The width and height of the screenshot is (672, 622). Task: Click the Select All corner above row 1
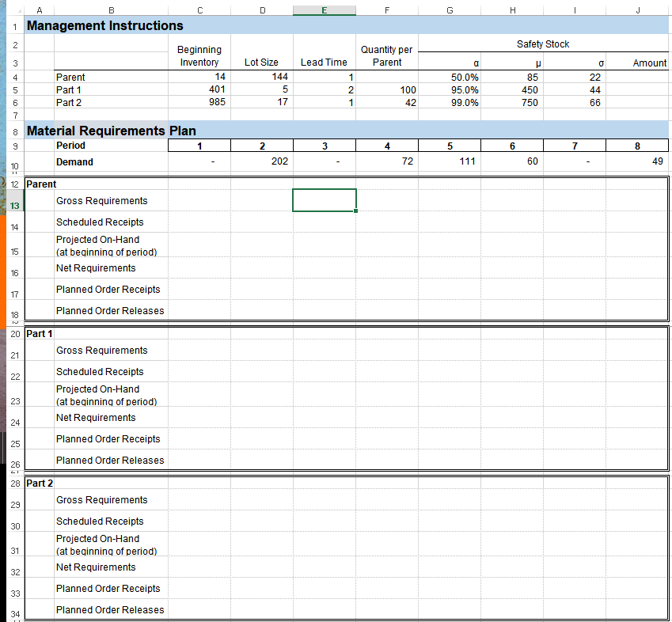(20, 9)
